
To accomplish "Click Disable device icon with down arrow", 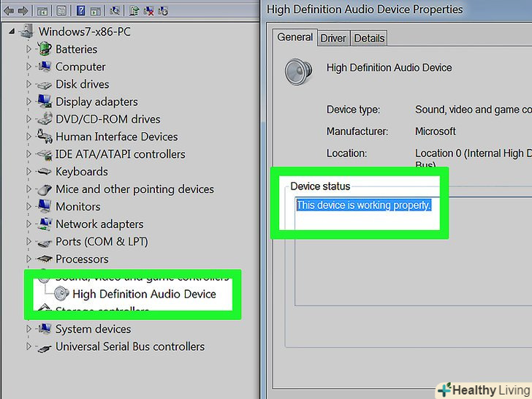I will 163,11.
